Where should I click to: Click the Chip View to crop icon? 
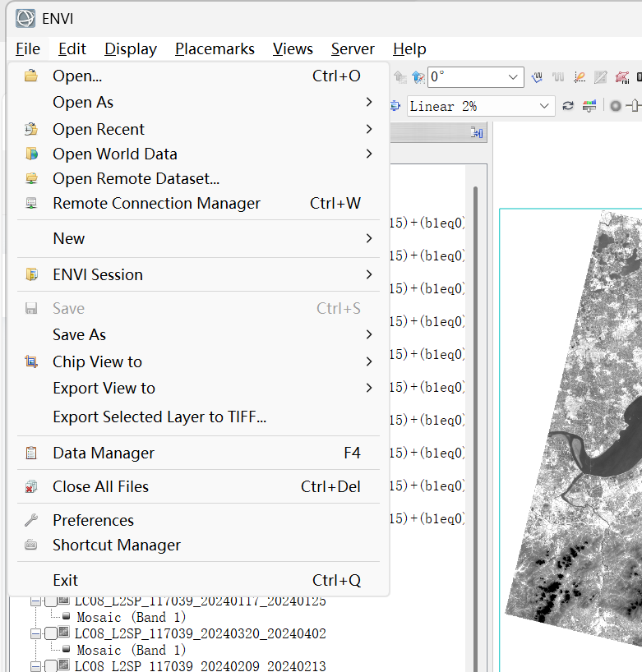tap(31, 361)
